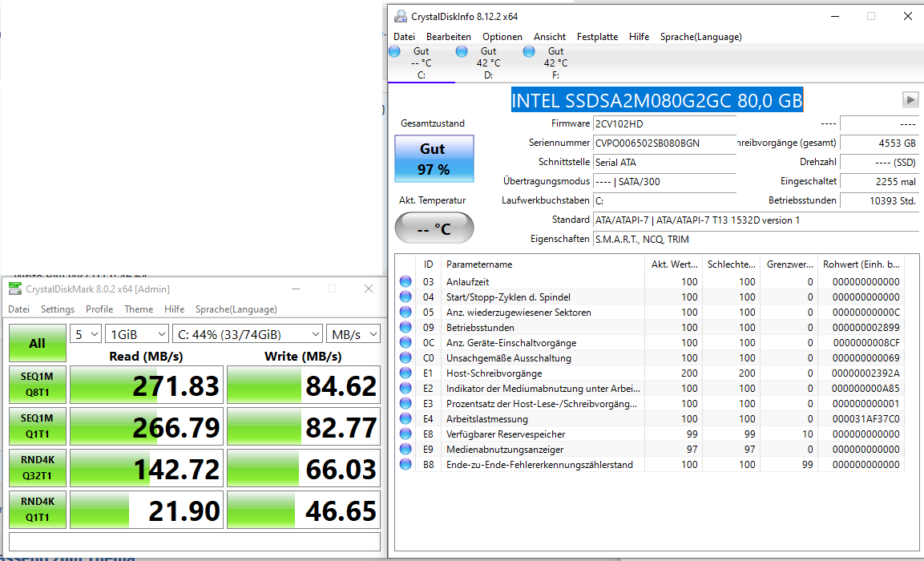This screenshot has width=924, height=561.
Task: Open the C: 44% drive selection dropdown
Action: tap(248, 334)
